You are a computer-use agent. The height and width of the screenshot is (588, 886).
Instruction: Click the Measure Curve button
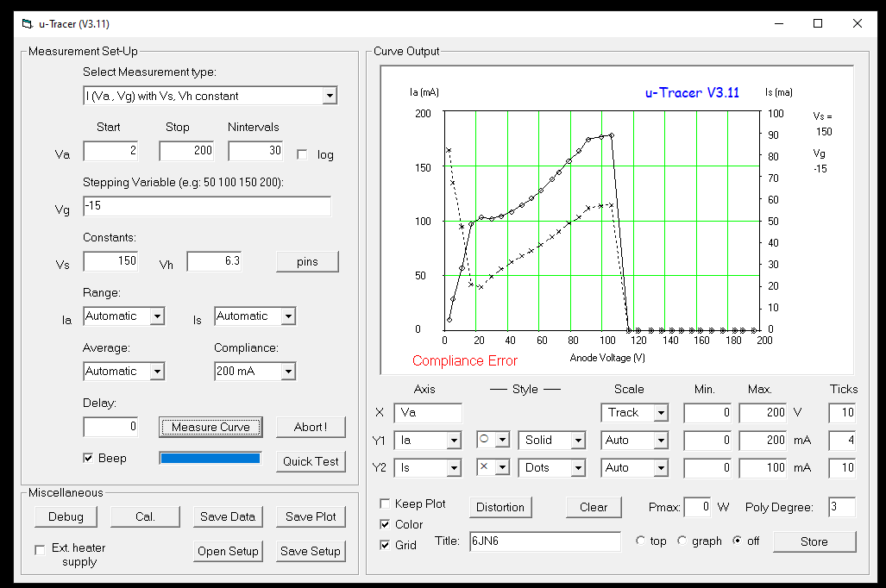pyautogui.click(x=211, y=427)
